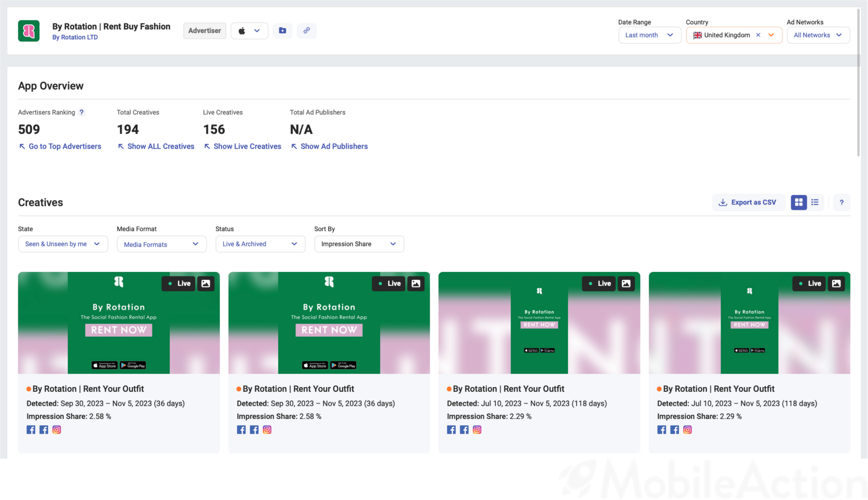Image resolution: width=868 pixels, height=500 pixels.
Task: Open the Date Range Last month dropdown
Action: [650, 35]
